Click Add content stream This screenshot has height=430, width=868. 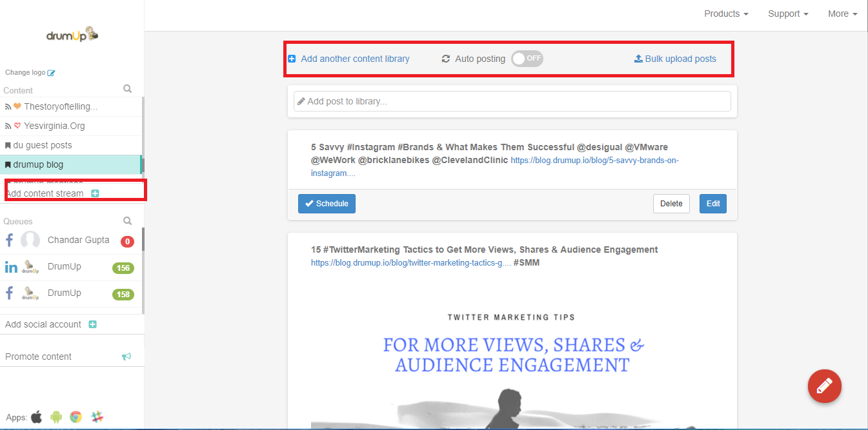coord(45,193)
